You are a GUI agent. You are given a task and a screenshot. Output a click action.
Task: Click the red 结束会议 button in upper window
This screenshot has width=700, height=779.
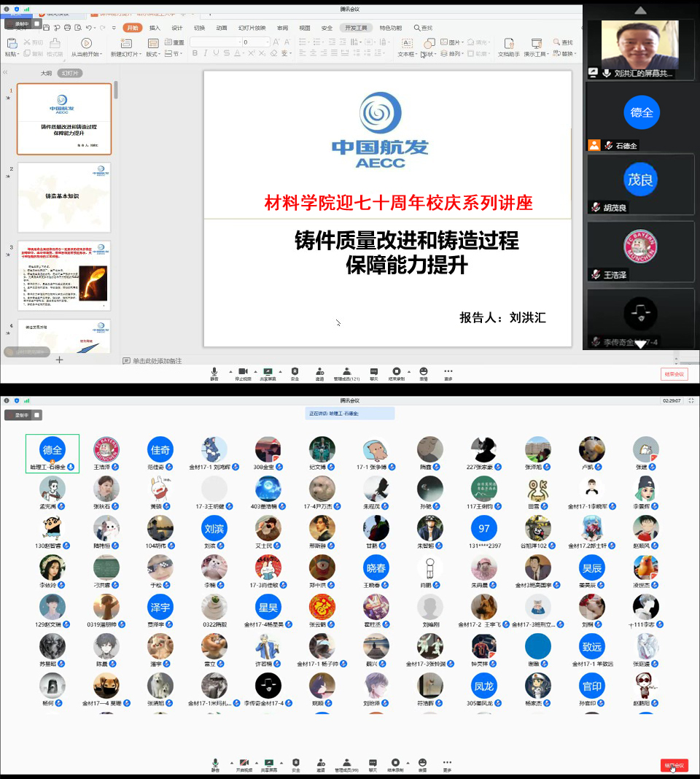pyautogui.click(x=674, y=373)
